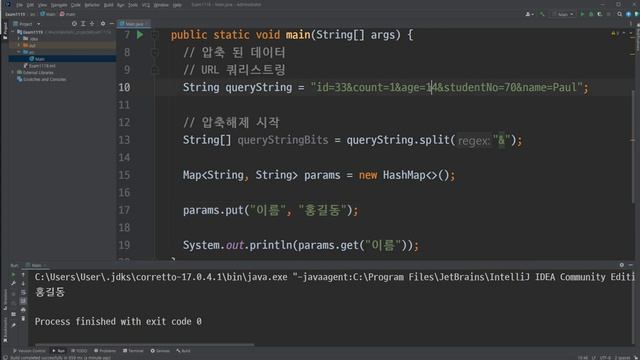
Task: Toggle scroll to end in Run console
Action: click(x=23, y=301)
